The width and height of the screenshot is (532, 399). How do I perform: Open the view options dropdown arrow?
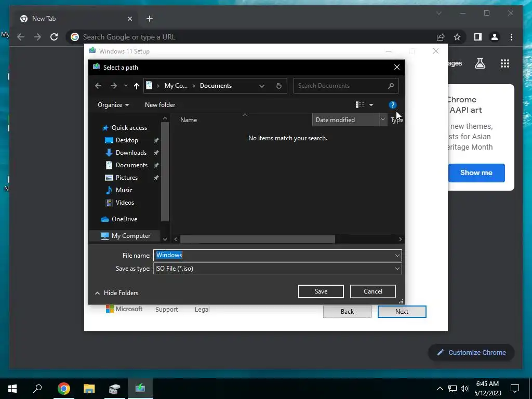click(x=371, y=105)
